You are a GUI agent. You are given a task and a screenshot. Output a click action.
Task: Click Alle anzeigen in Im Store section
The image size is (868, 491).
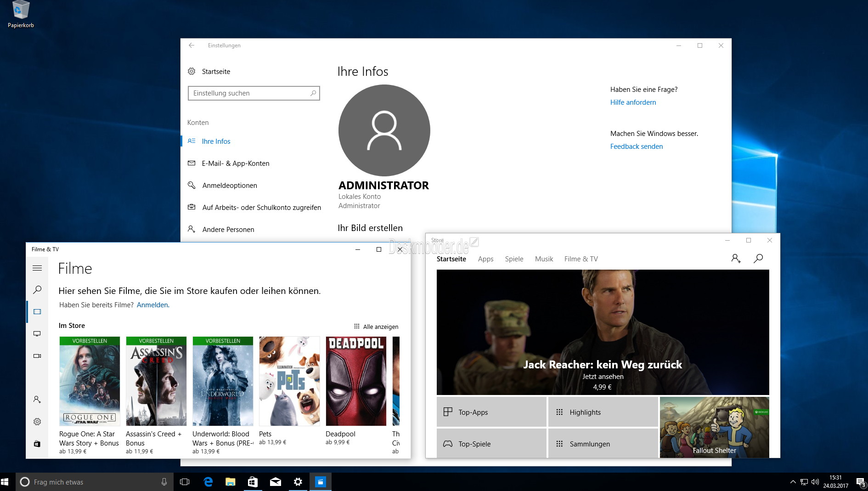376,327
